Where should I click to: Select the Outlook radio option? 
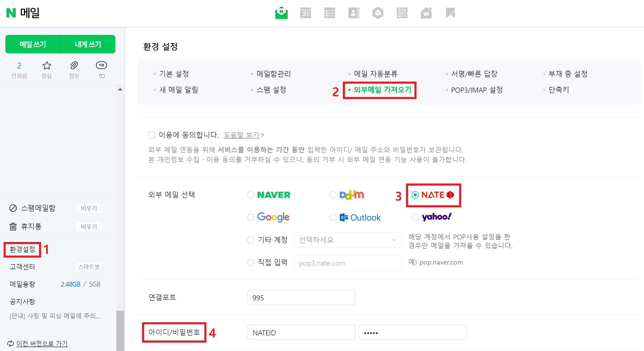click(x=333, y=217)
